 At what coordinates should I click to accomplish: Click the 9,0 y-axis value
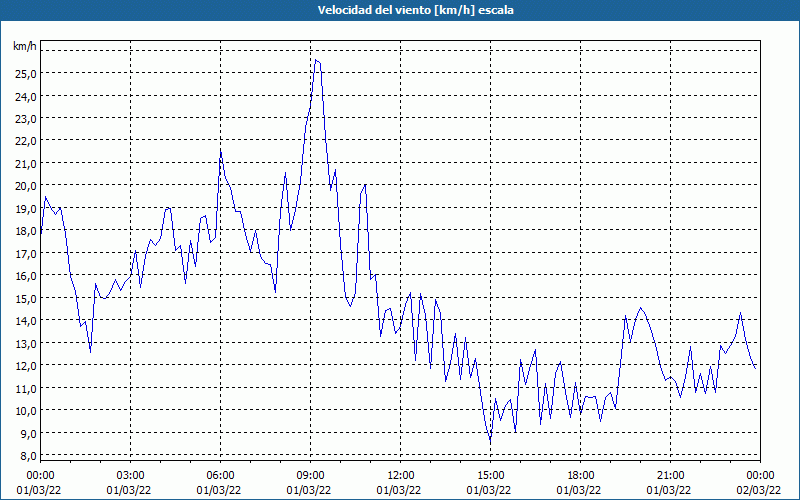(28, 433)
